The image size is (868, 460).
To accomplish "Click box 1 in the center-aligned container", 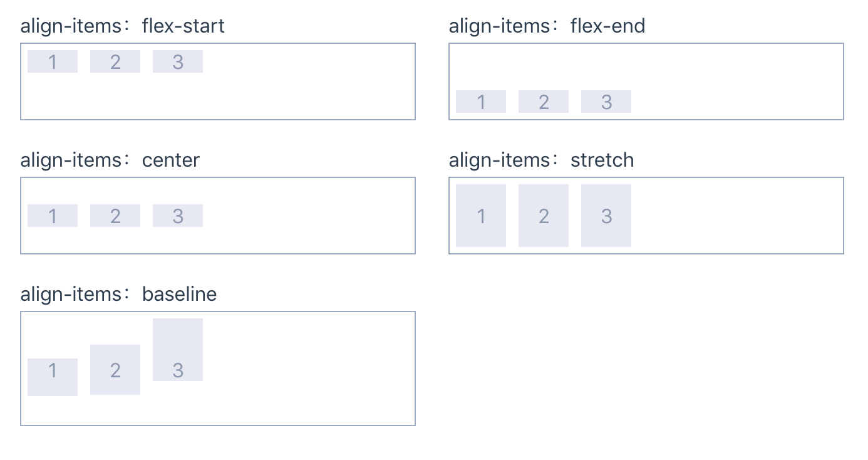I will click(53, 216).
